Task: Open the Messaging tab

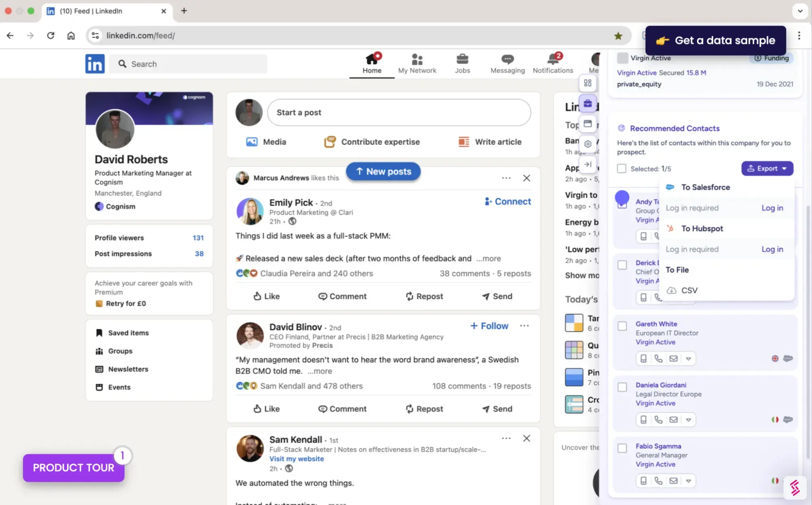Action: pos(507,64)
